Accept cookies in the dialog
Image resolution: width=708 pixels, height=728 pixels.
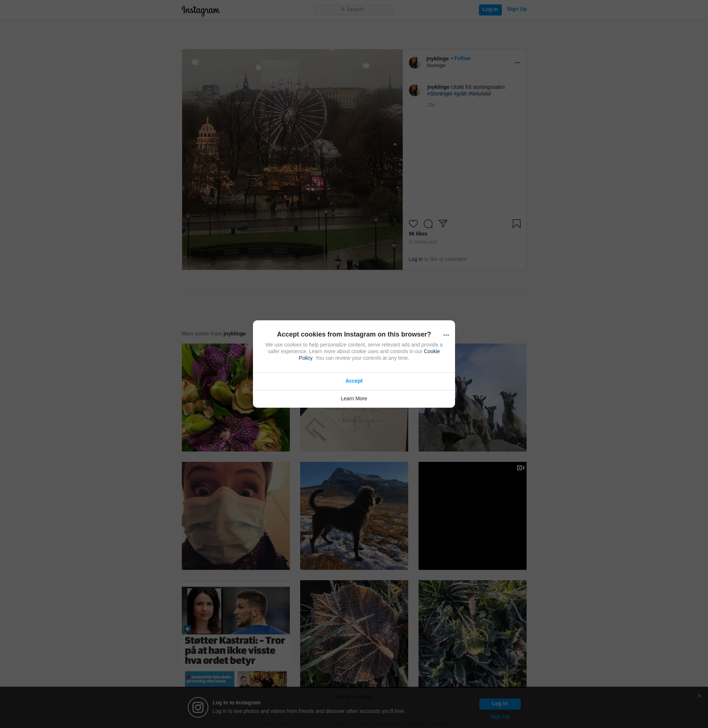click(354, 381)
